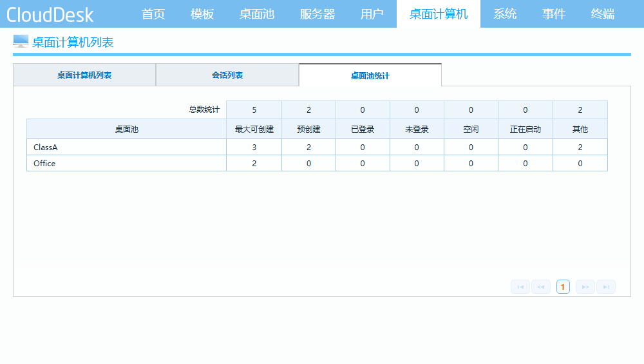Open the 用户 menu
Viewport: 644px width, 364px height.
tap(372, 14)
